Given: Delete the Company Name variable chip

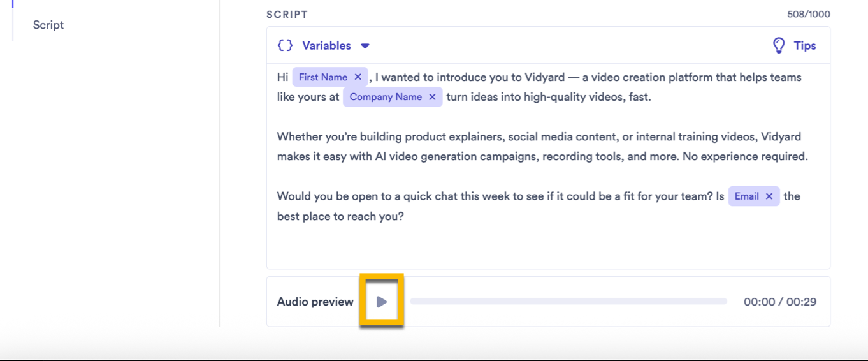Looking at the screenshot, I should (x=432, y=97).
